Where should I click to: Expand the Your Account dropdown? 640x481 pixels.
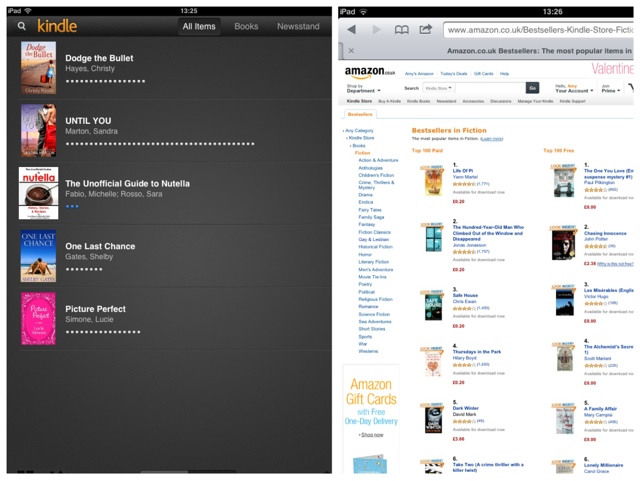click(x=574, y=88)
